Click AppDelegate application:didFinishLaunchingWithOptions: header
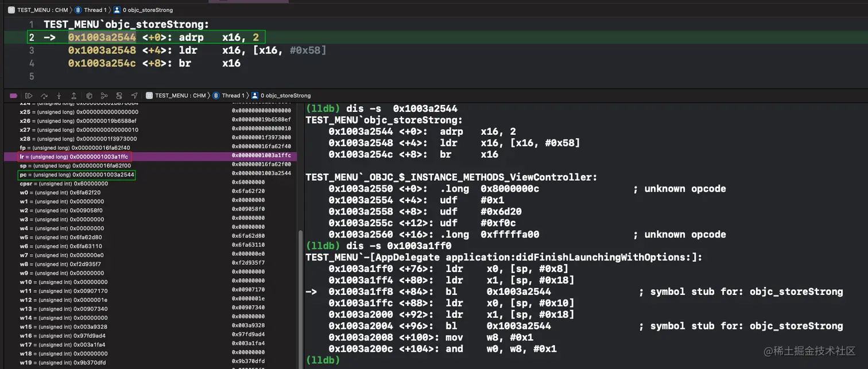Screen dimensions: 868x369 tap(504, 257)
